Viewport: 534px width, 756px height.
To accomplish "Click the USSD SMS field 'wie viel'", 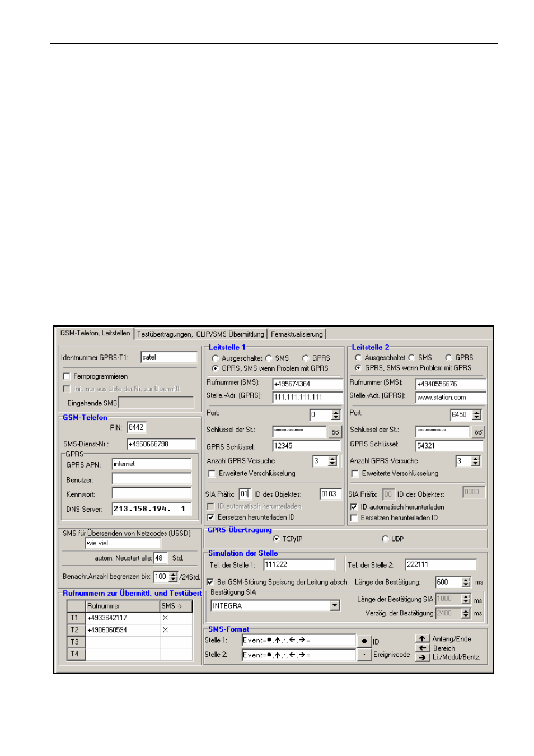I will click(123, 543).
